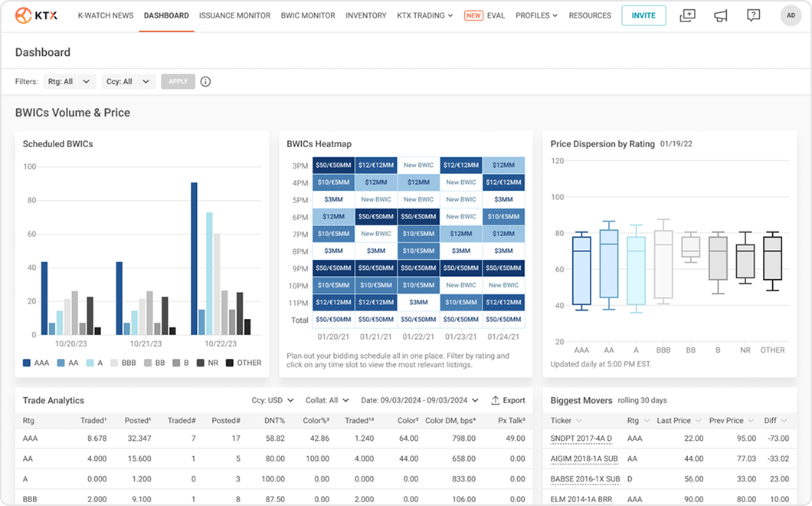Open the help question mark icon
Viewport: 812px width, 506px height.
[x=754, y=15]
